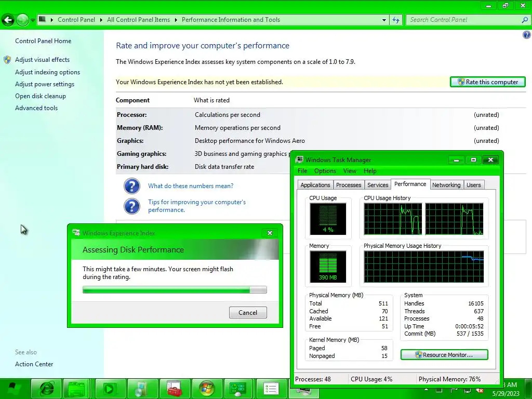Viewport: 532px width, 399px height.
Task: Open Task Manager File menu
Action: pos(302,171)
